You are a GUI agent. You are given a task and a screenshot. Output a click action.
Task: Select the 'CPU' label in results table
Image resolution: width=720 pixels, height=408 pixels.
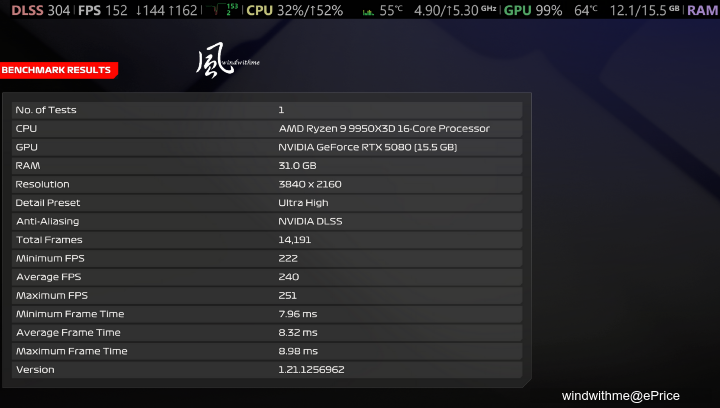[x=26, y=129]
